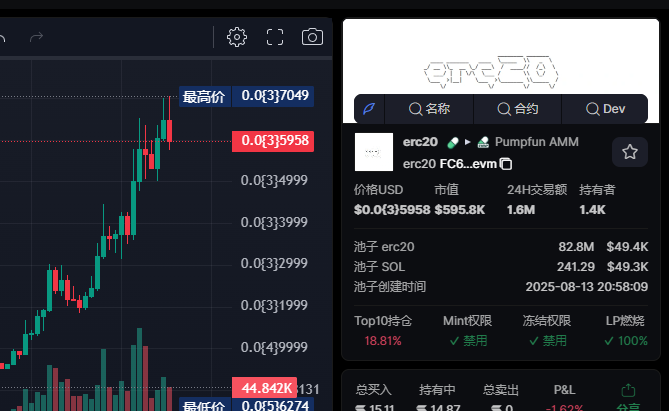The height and width of the screenshot is (411, 669).
Task: Click 总卖出 column header
Action: point(500,390)
